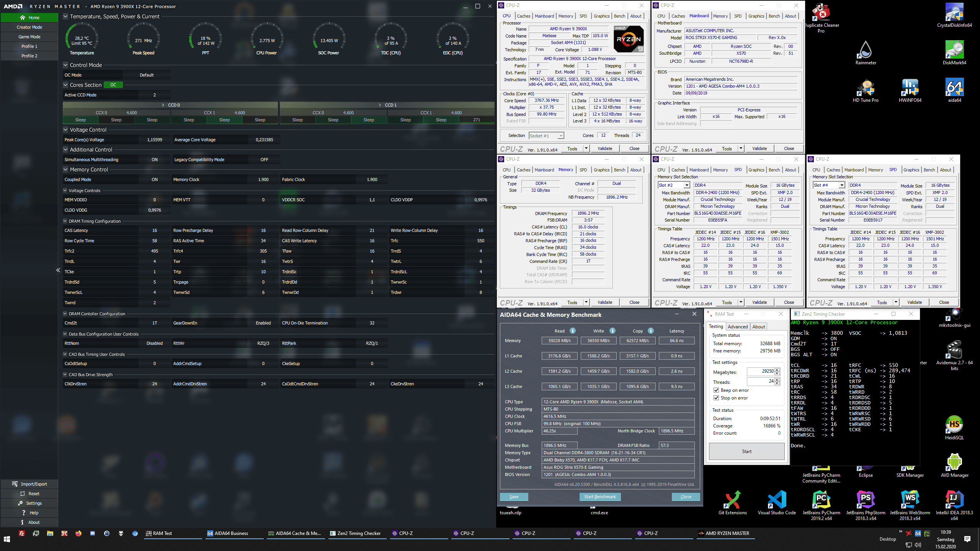Open the CrystalDiskInfo64 desktop icon
980x551 pixels.
click(x=954, y=15)
